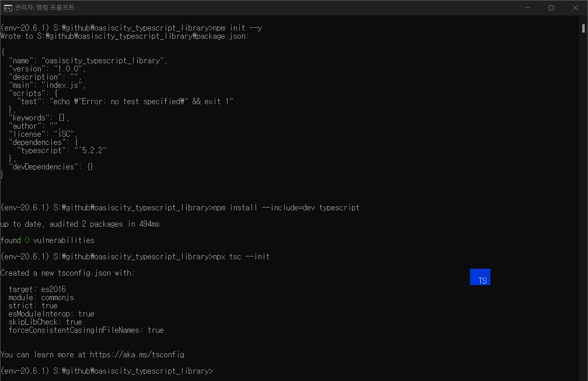Screen dimensions: 588x381
Task: Click the 'skipLibCheck: true' line
Action: pyautogui.click(x=45, y=322)
